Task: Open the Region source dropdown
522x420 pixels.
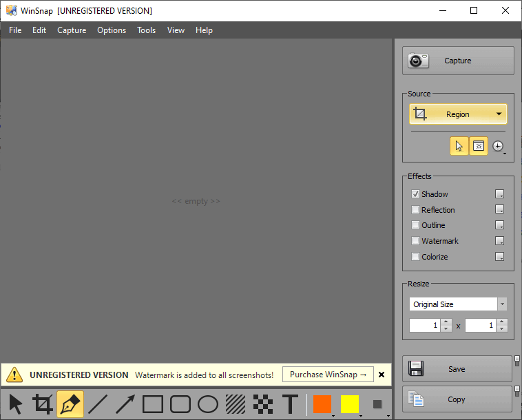Action: click(458, 114)
